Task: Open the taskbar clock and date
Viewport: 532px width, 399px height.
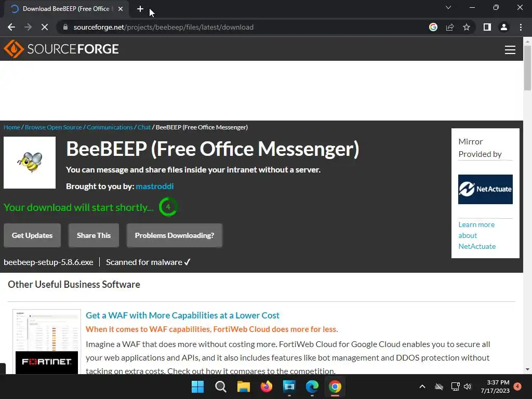Action: (x=495, y=387)
